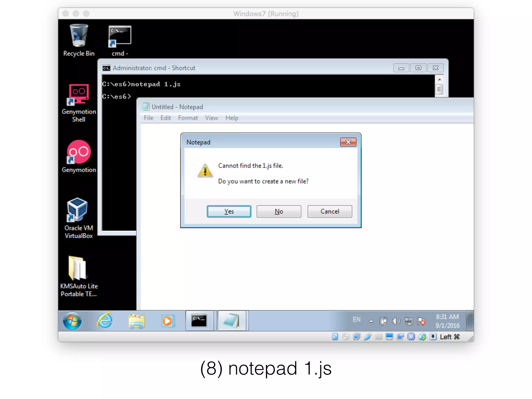The width and height of the screenshot is (532, 399).
Task: Click No in the Notepad dialog
Action: pyautogui.click(x=279, y=211)
